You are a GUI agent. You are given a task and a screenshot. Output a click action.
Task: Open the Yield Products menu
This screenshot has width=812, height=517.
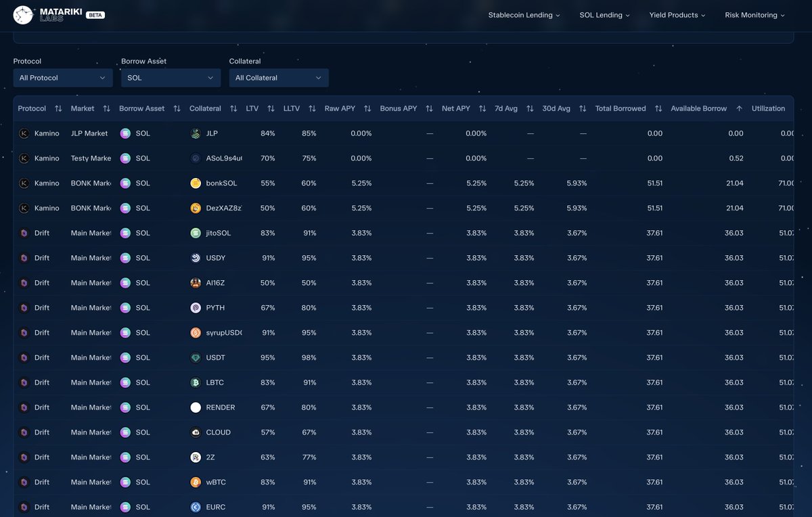coord(677,15)
